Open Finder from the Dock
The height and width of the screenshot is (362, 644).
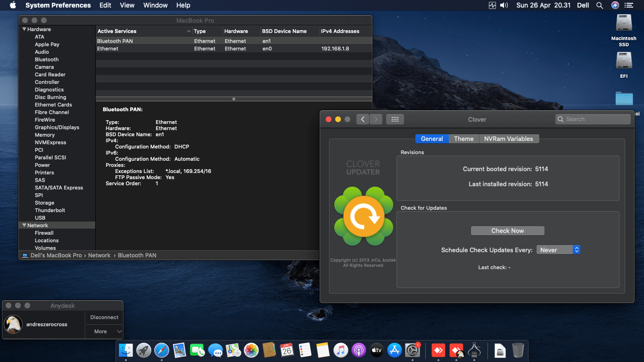[x=126, y=350]
